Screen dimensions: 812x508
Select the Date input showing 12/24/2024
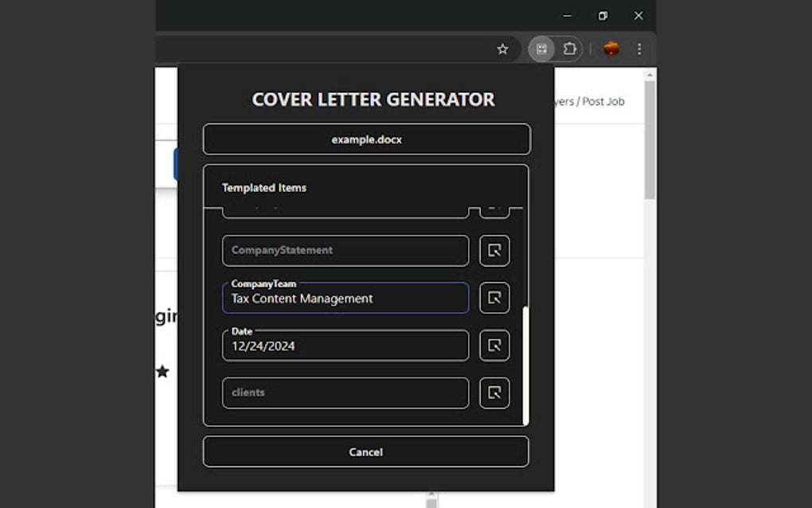coord(345,346)
